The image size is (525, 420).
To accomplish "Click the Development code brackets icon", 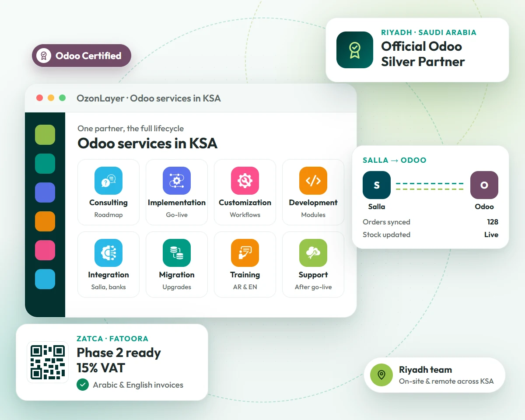I will (x=313, y=181).
